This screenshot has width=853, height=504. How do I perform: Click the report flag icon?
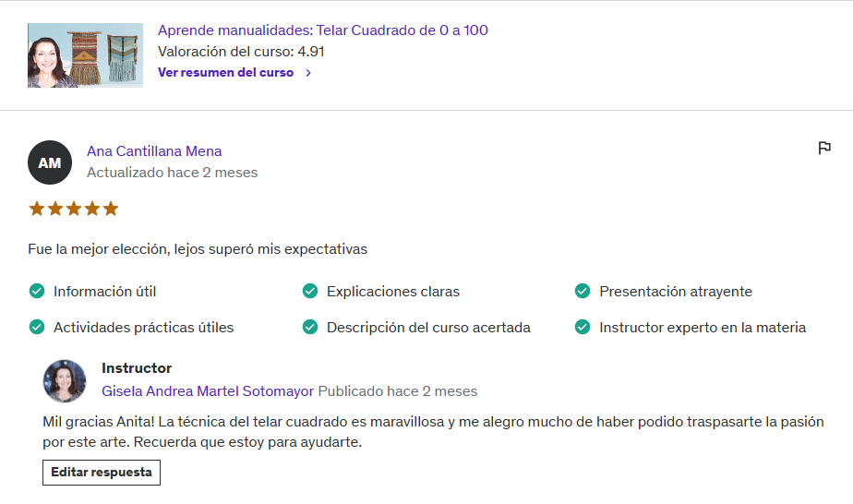(x=824, y=148)
